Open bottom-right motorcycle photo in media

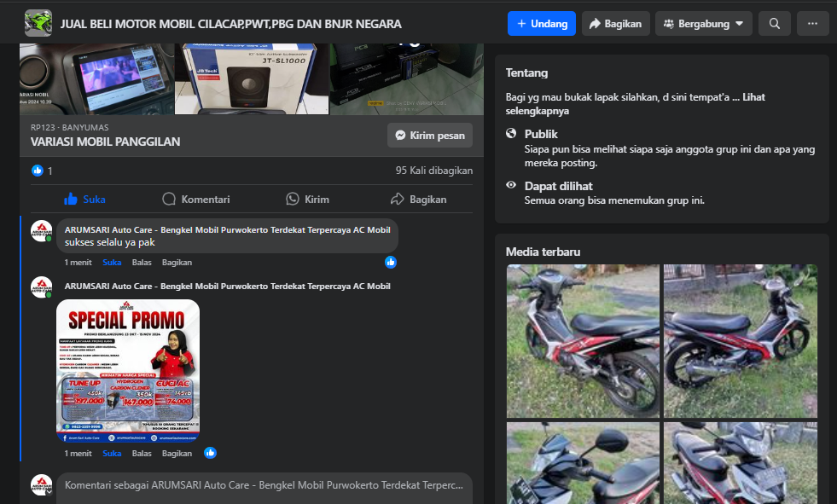[741, 463]
